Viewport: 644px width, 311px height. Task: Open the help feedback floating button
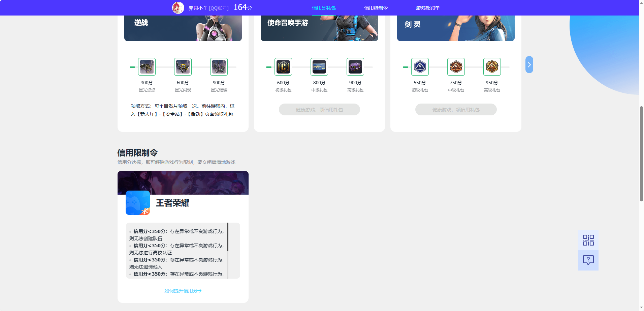click(588, 260)
